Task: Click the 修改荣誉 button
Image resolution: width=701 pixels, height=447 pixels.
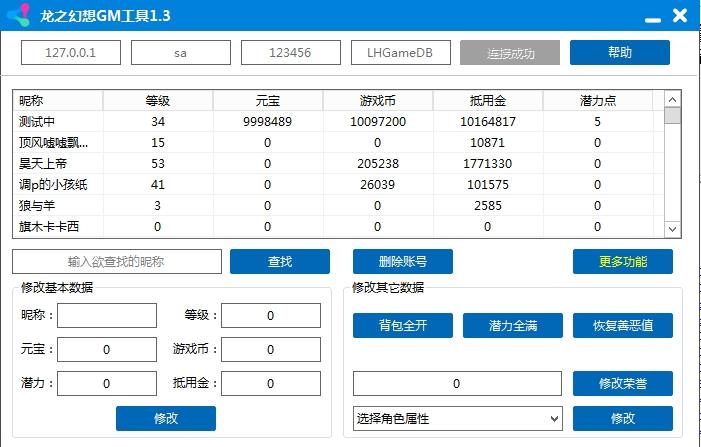Action: coord(622,384)
